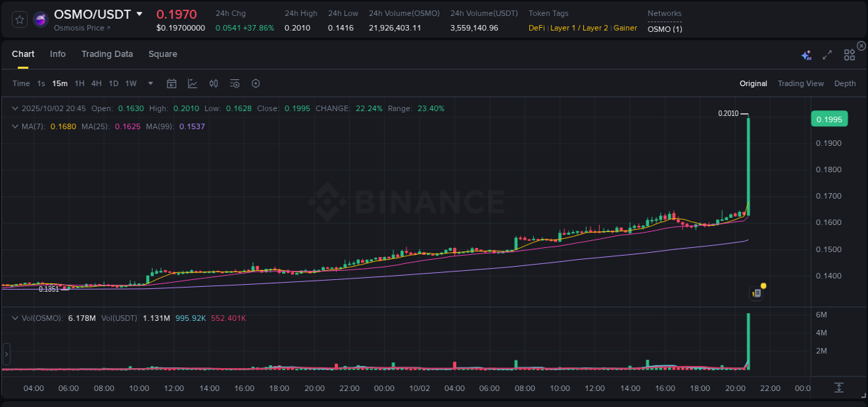
Task: Expand chart to fullscreen via diagonal arrows icon
Action: click(826, 53)
